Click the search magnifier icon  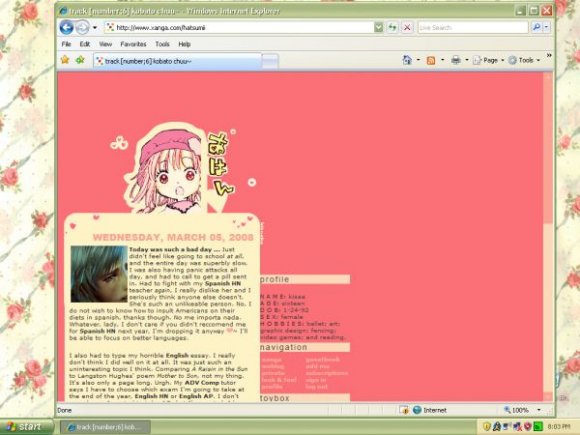click(536, 27)
